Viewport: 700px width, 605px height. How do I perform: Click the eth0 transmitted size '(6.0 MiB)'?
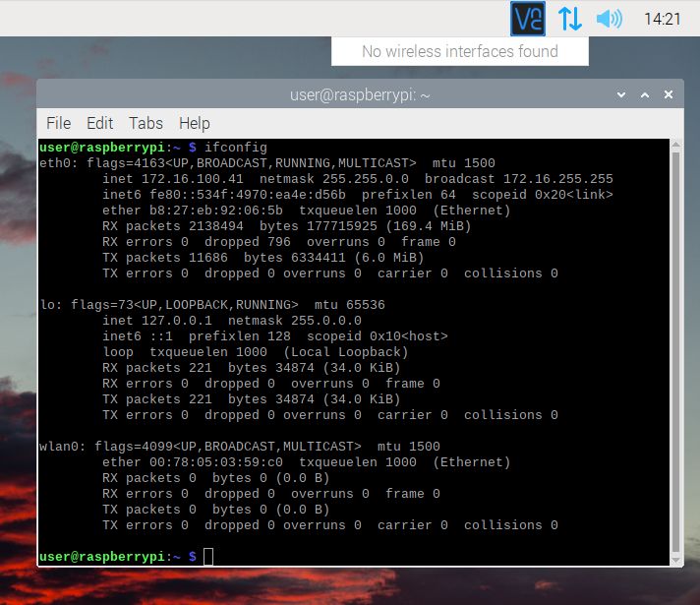[x=389, y=258]
